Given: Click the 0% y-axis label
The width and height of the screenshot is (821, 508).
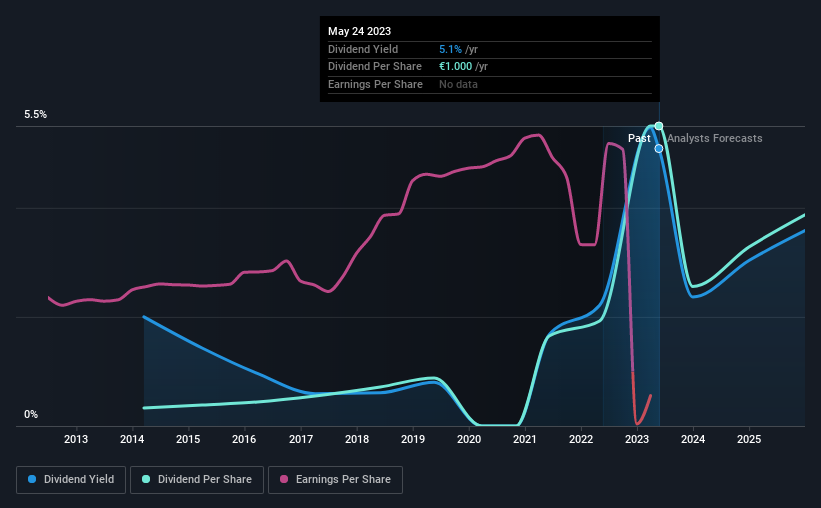Looking at the screenshot, I should [31, 414].
